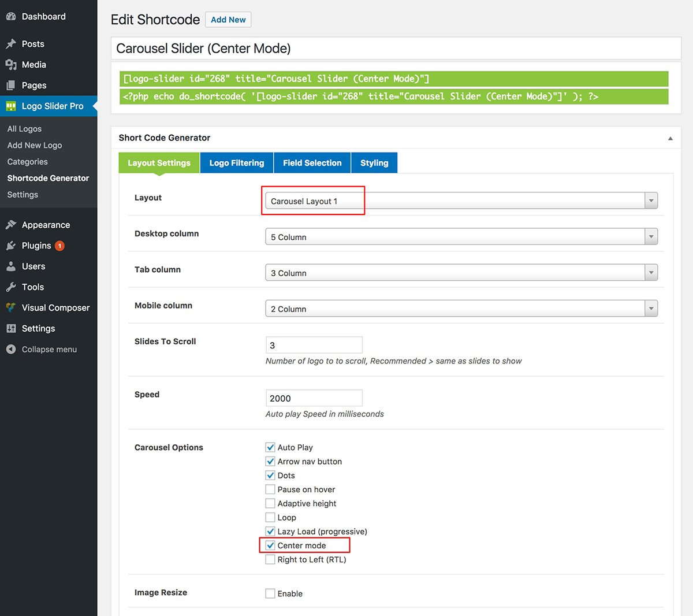Open the Plugins menu link
The width and height of the screenshot is (693, 616).
coord(36,246)
